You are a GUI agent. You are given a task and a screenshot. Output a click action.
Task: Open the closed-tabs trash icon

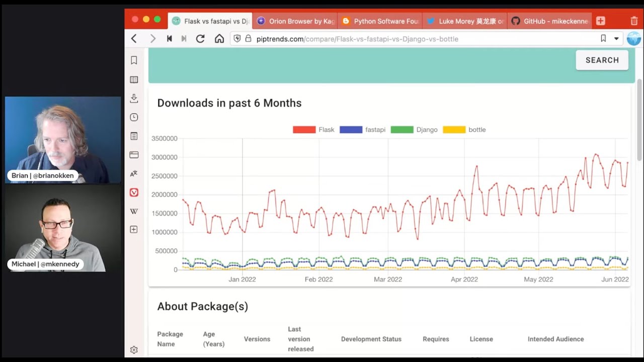pyautogui.click(x=634, y=21)
